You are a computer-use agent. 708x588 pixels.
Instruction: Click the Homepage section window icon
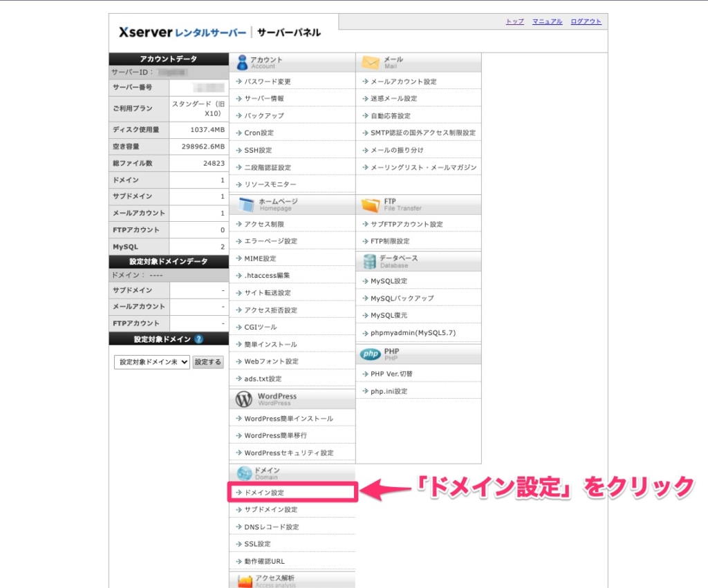pyautogui.click(x=246, y=205)
